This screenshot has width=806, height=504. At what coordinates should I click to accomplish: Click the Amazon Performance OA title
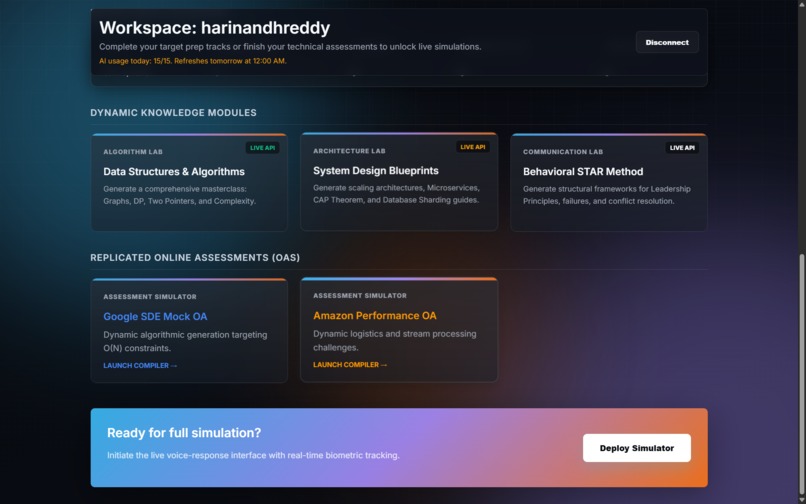(x=375, y=315)
